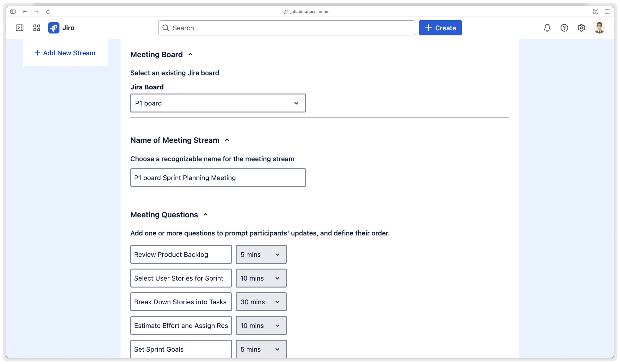
Task: Go back using browser back arrow
Action: (x=25, y=12)
